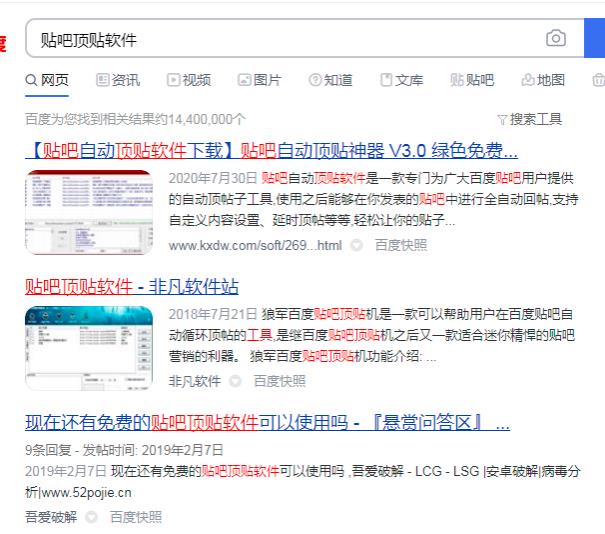This screenshot has height=534, width=605.
Task: Open the 贴吧顶贴软件 - 非凡软件站 link
Action: [x=132, y=287]
